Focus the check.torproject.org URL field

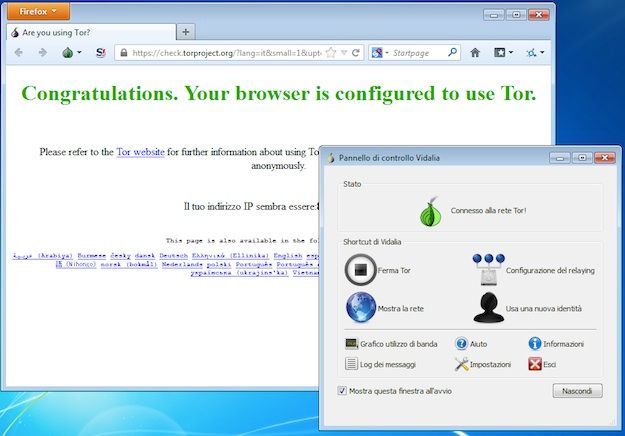226,53
